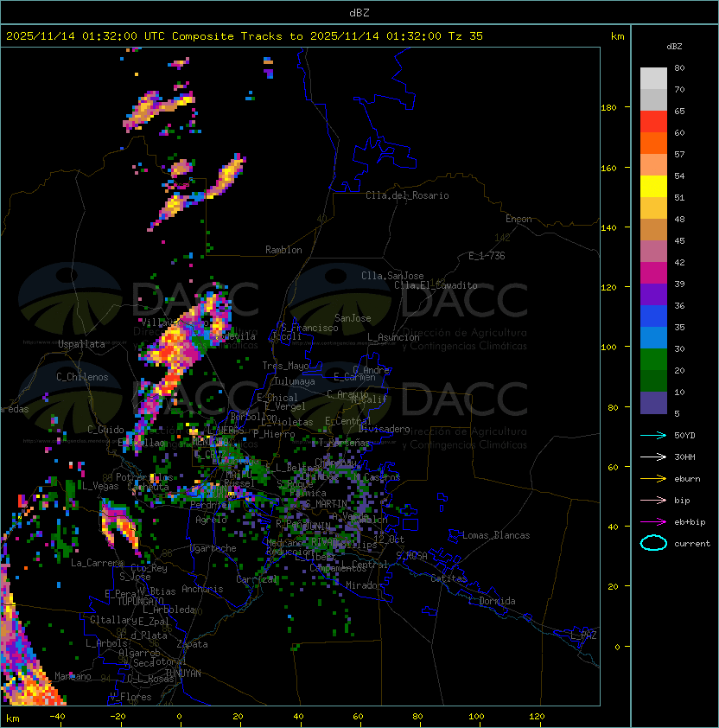The width and height of the screenshot is (719, 728).
Task: Click the '65' value on color scale
Action: pos(679,111)
